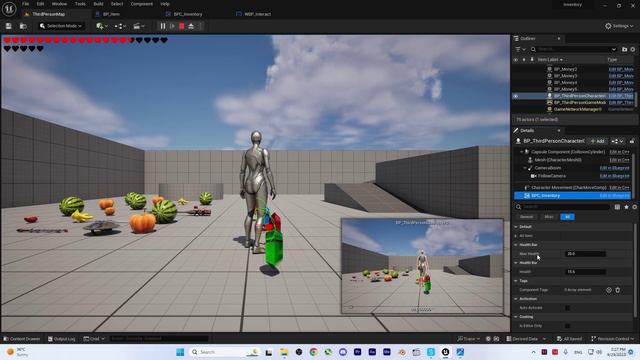Open the Component menu
This screenshot has width=640, height=360.
click(x=142, y=4)
